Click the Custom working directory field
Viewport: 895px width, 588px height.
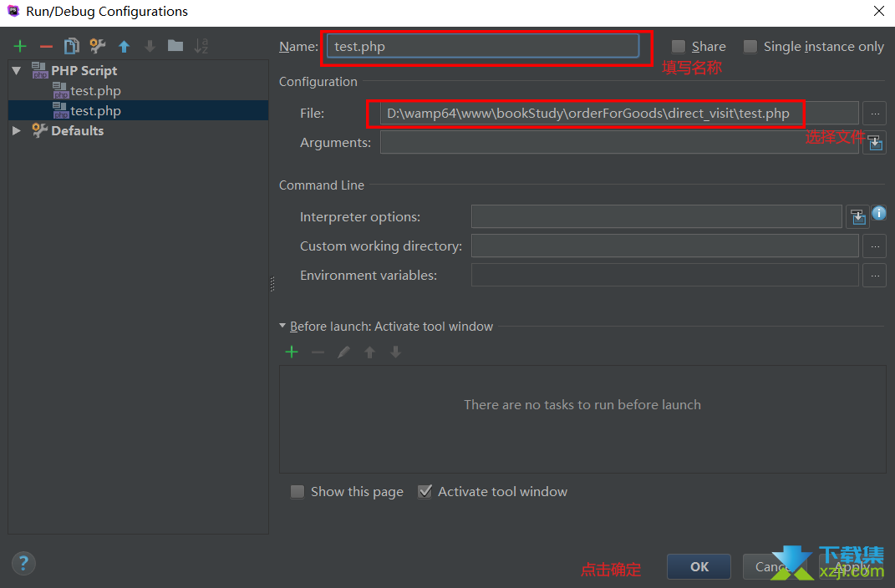click(665, 246)
